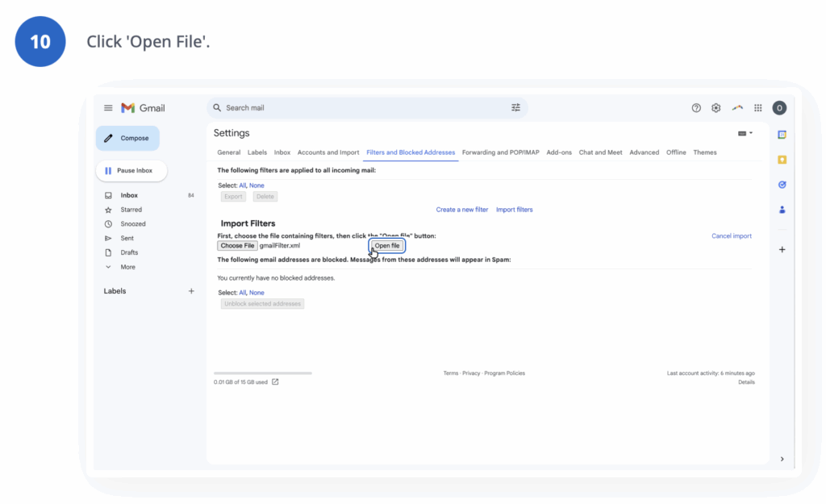This screenshot has height=504, width=826.
Task: Open the account avatar menu
Action: tap(779, 107)
